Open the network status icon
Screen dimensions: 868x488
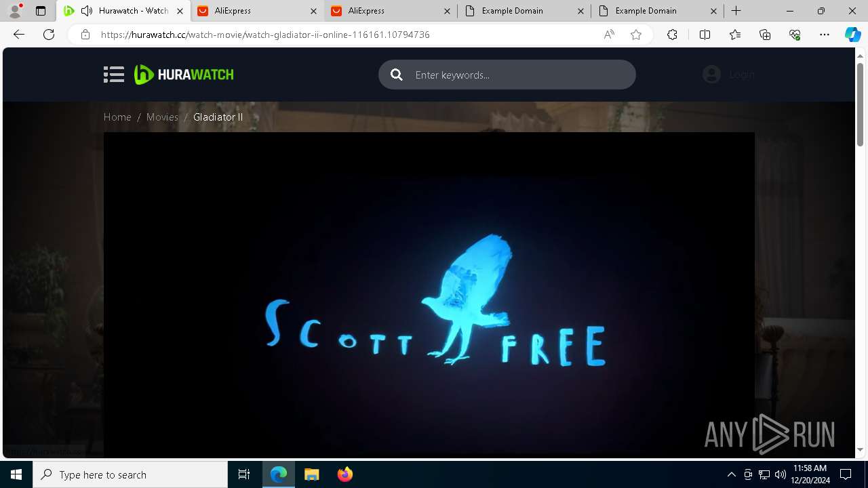click(x=764, y=474)
